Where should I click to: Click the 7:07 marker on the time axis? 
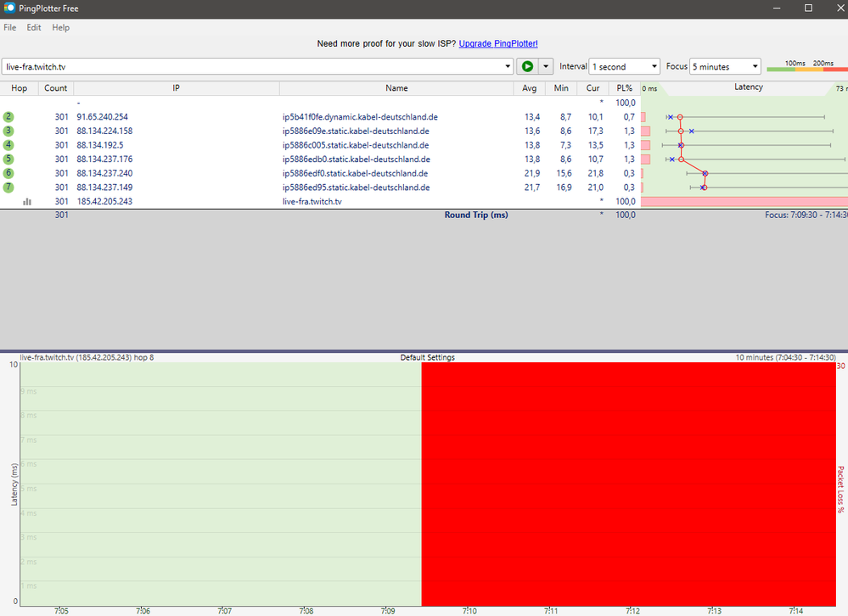click(224, 611)
